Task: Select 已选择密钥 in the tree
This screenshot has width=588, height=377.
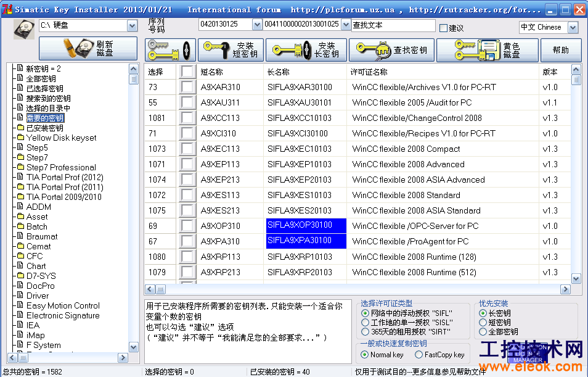Action: [x=44, y=88]
